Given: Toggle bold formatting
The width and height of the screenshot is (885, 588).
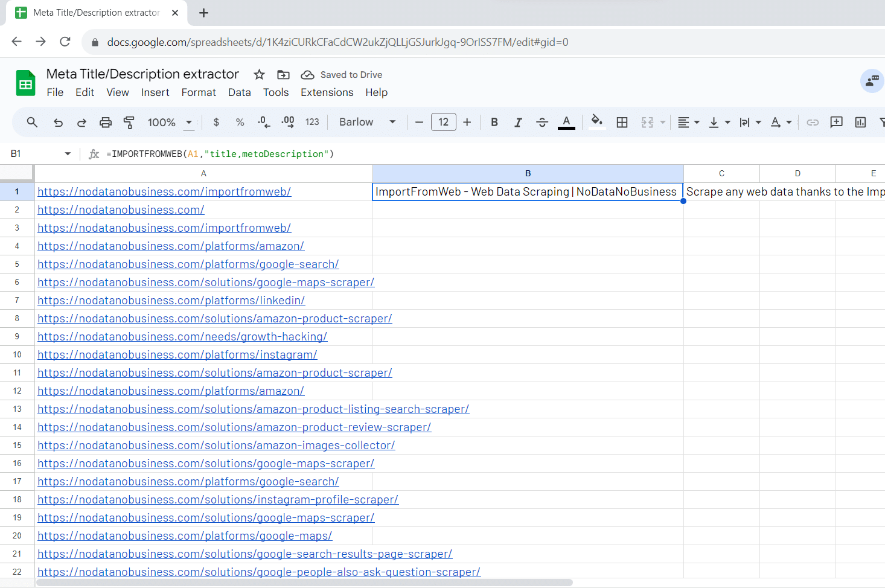Looking at the screenshot, I should pos(494,123).
